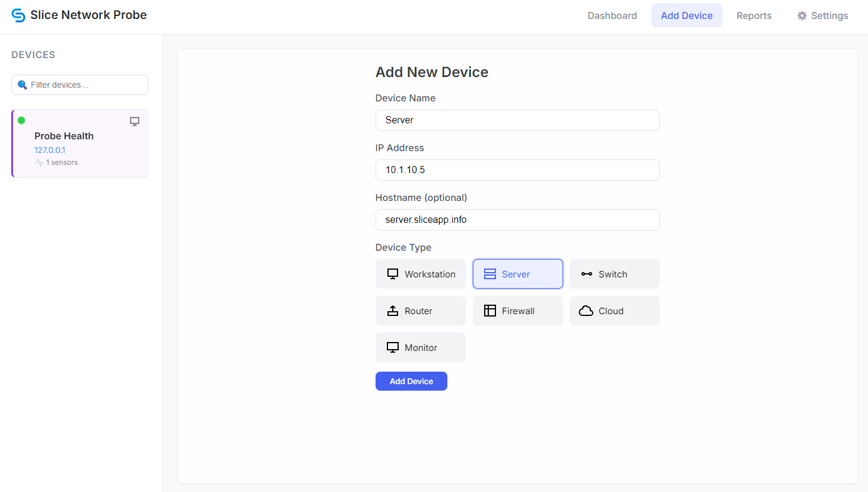Click the Workstation monitor icon
The image size is (868, 492).
tap(392, 273)
